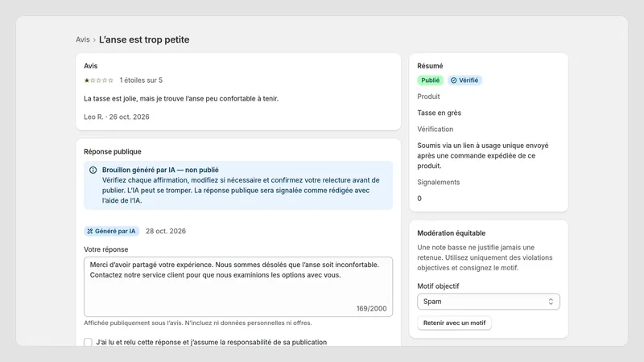This screenshot has width=644, height=362.
Task: Click the one-star rating icons
Action: tap(98, 80)
